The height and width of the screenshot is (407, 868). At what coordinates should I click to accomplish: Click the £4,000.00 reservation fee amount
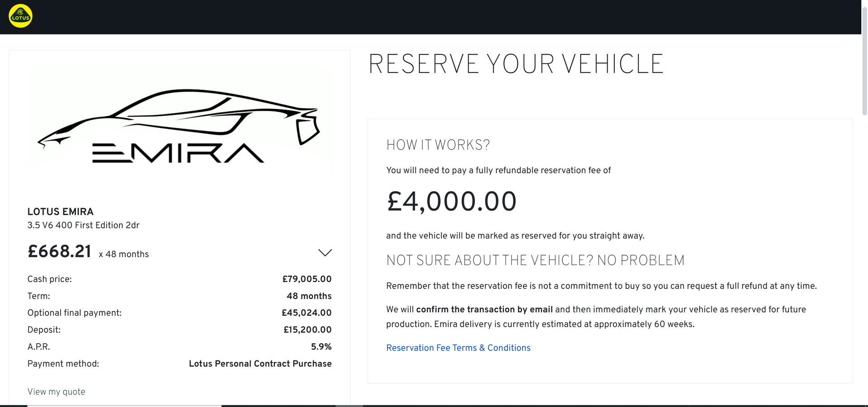pyautogui.click(x=452, y=202)
